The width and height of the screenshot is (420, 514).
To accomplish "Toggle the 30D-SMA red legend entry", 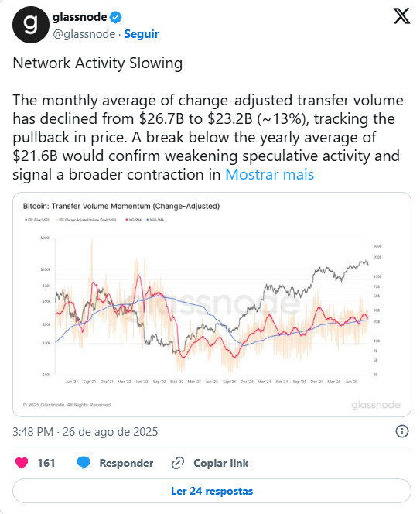I will tap(133, 220).
